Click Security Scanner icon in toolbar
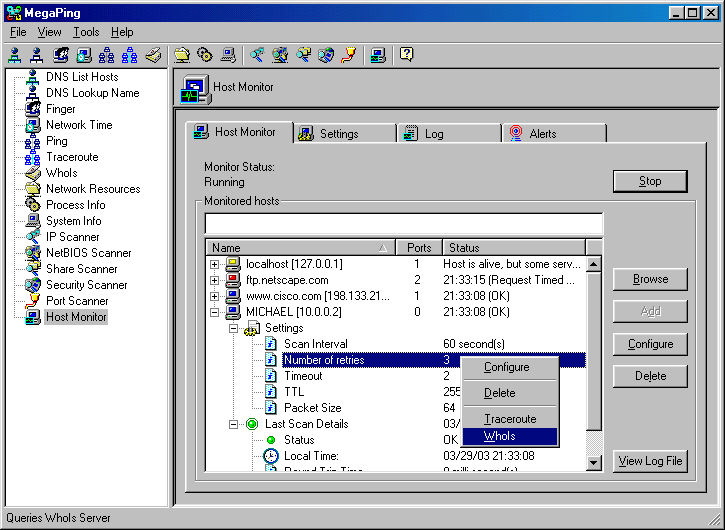Screen dimensions: 725x530 pos(326,55)
